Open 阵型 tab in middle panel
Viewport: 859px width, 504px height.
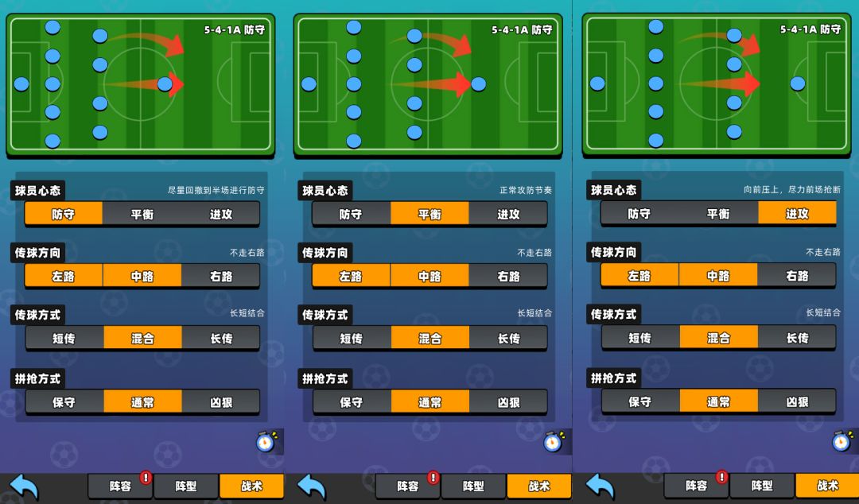coord(473,486)
